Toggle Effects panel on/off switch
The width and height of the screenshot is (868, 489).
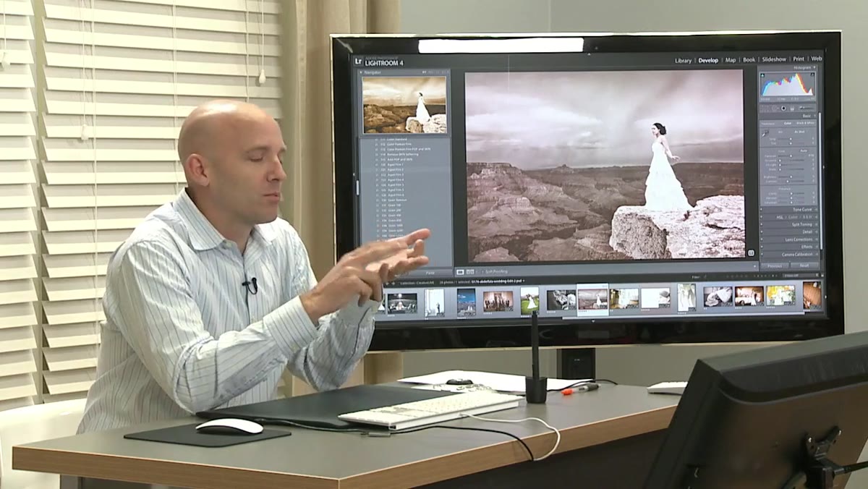[761, 247]
